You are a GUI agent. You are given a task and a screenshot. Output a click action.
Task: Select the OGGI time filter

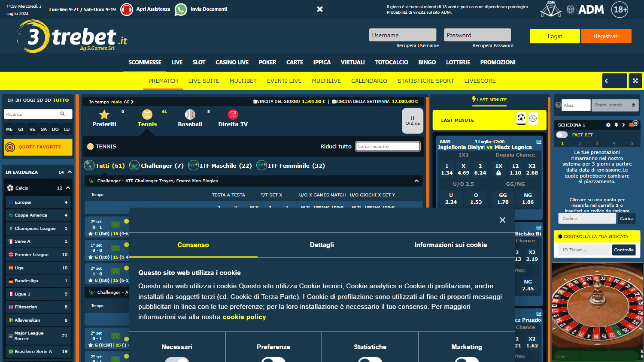[29, 100]
